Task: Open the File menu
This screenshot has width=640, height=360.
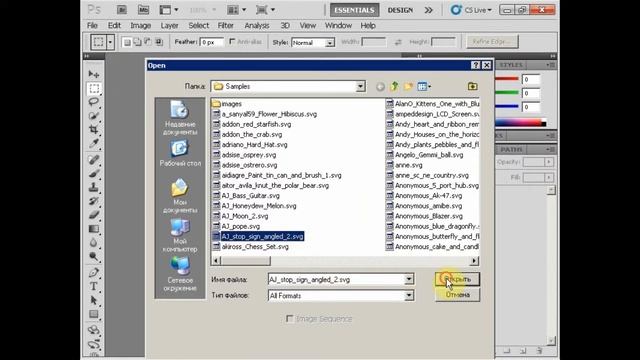Action: pyautogui.click(x=92, y=25)
